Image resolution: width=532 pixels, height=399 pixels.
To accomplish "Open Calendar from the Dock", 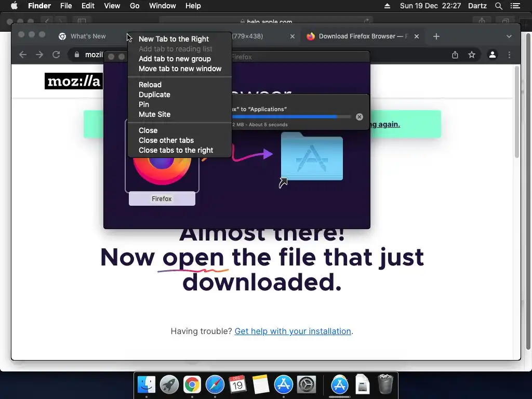I will 237,385.
